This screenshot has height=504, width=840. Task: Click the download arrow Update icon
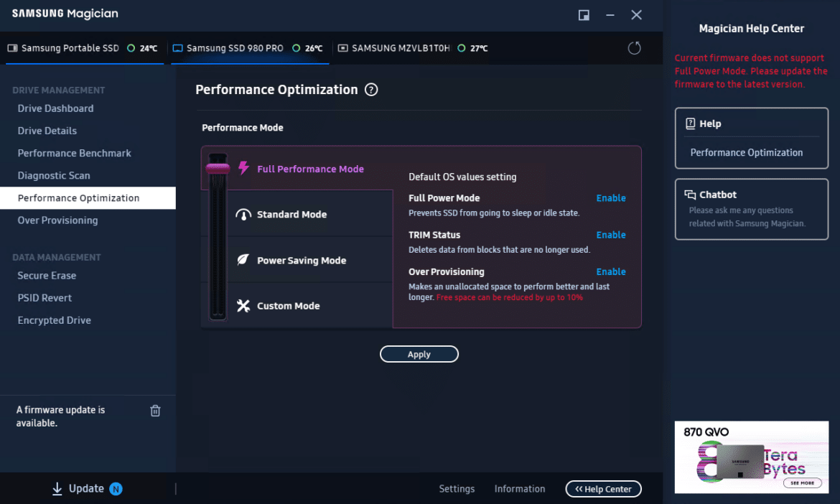click(57, 488)
